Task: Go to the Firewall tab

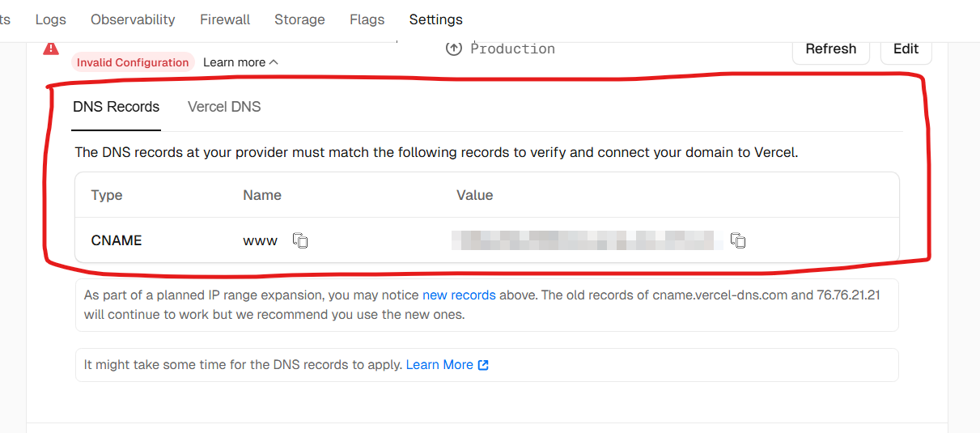Action: click(x=225, y=19)
